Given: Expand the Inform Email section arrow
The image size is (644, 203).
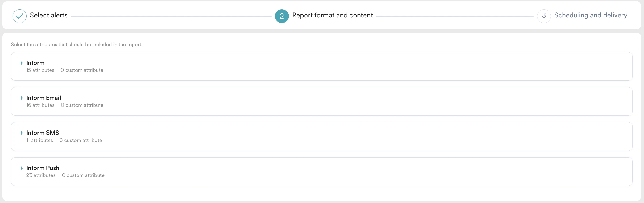Looking at the screenshot, I should point(22,98).
